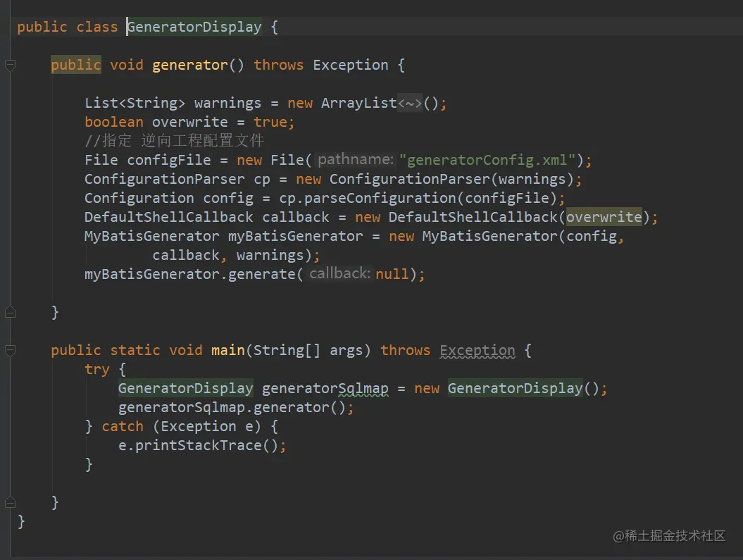Viewport: 743px width, 560px height.
Task: Click the configFile variable in the File declaration
Action: [x=169, y=160]
